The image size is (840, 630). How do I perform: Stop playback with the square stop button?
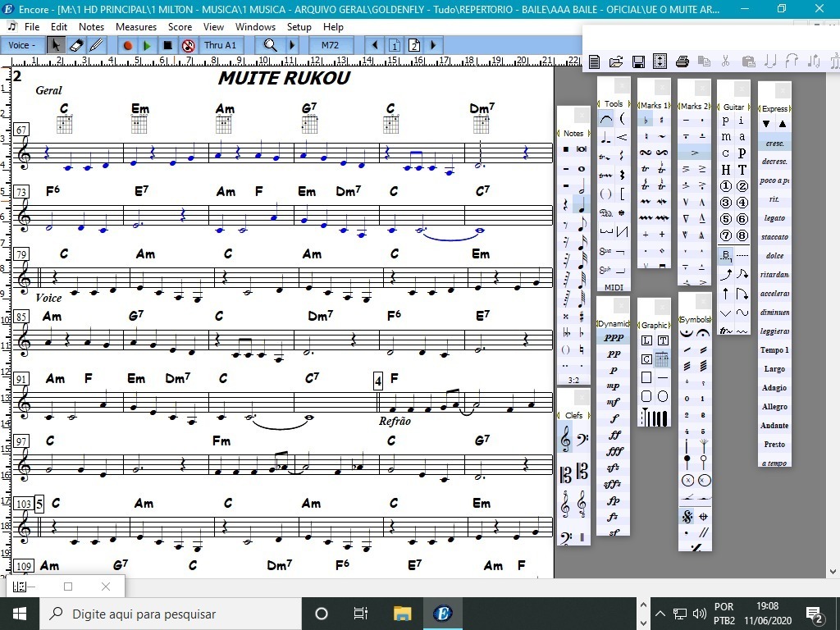(167, 46)
